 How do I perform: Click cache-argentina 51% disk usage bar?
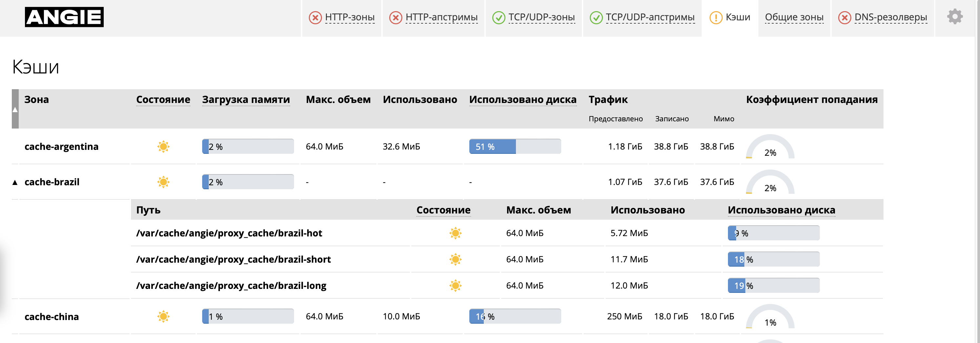click(515, 146)
